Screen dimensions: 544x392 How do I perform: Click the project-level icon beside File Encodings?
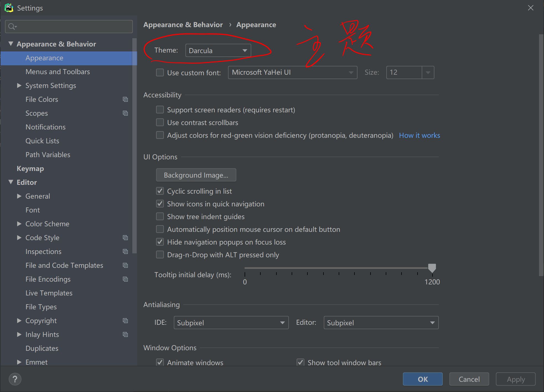point(125,279)
